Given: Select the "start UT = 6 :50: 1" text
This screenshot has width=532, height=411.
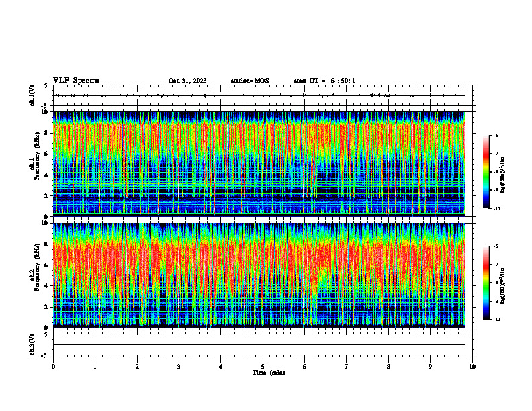Looking at the screenshot, I should click(324, 81).
